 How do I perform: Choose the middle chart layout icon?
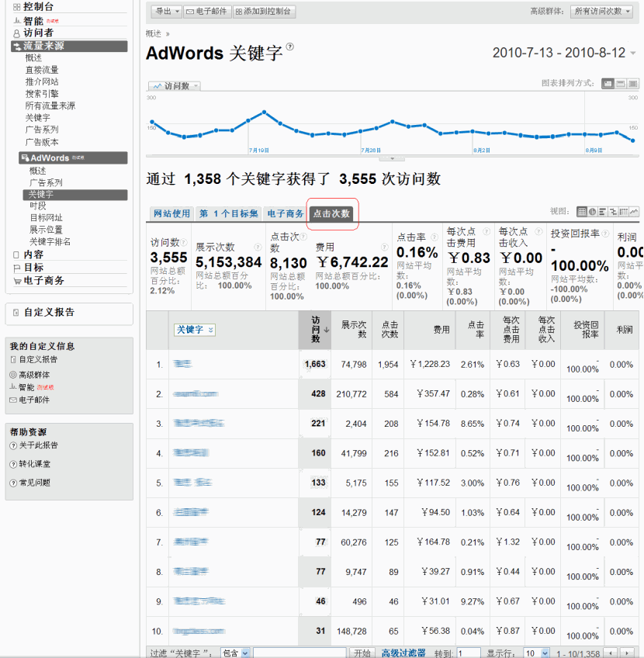click(x=621, y=84)
